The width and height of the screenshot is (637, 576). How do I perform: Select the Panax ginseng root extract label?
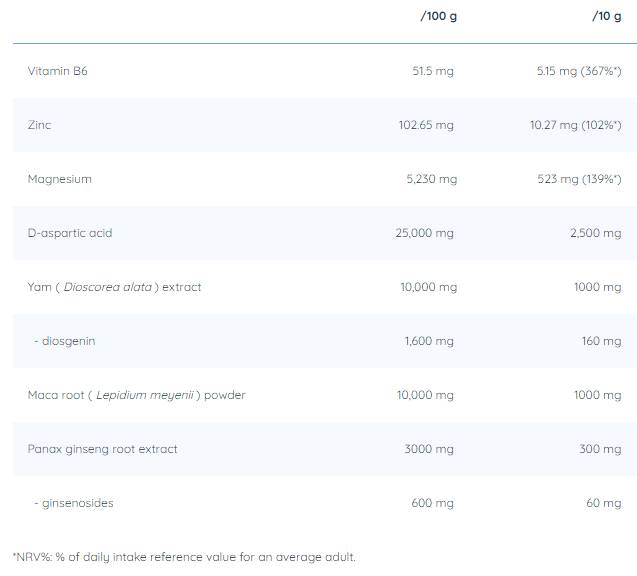coord(103,449)
